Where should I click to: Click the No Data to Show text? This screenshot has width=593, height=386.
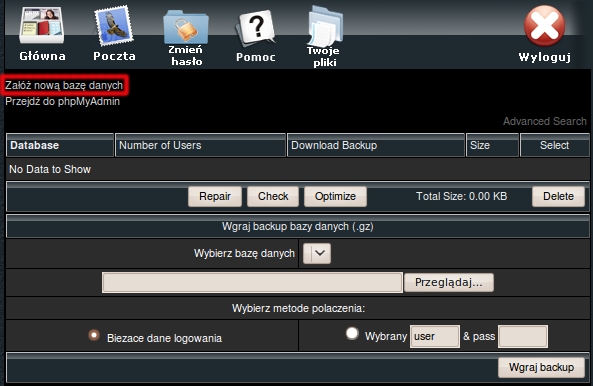(50, 169)
